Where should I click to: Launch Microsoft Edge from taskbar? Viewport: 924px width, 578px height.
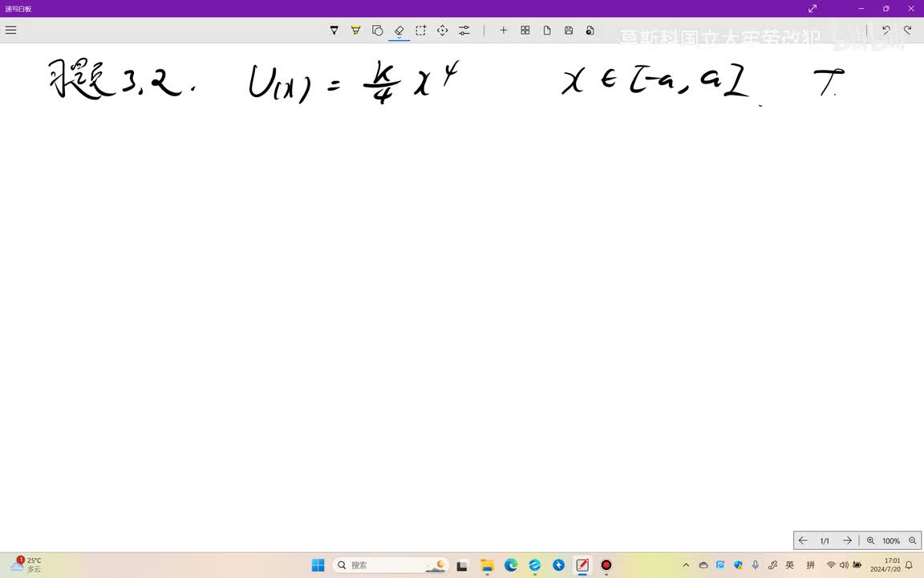(x=511, y=565)
